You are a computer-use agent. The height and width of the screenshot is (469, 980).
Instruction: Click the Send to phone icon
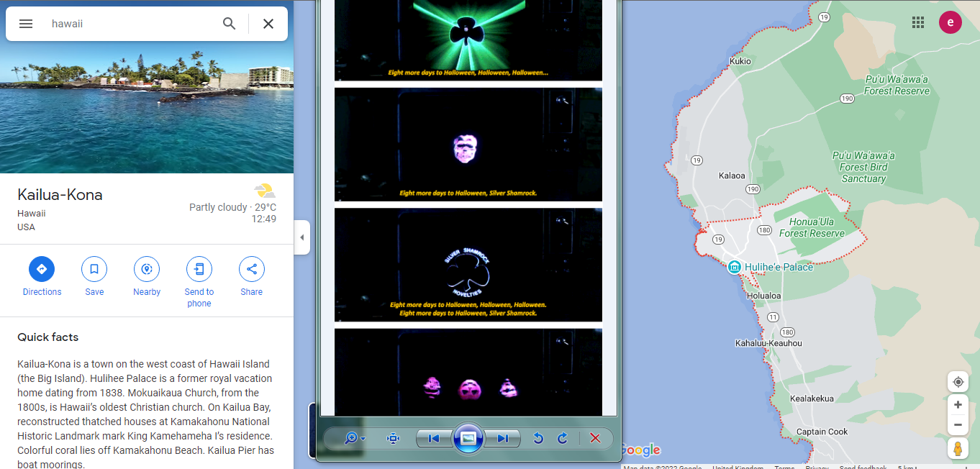(199, 269)
